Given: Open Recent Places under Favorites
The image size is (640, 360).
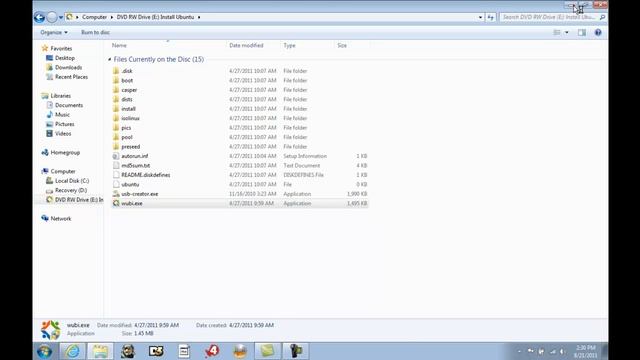Looking at the screenshot, I should click(71, 77).
